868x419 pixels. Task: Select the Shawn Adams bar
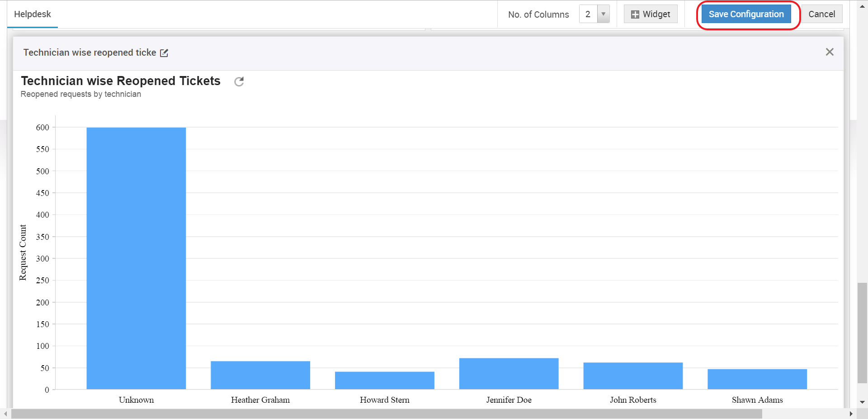coord(757,379)
